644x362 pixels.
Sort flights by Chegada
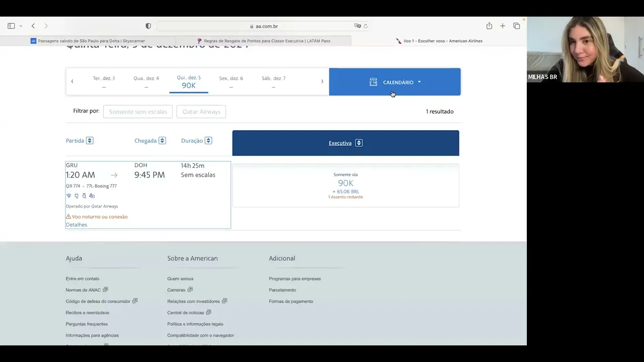tap(150, 141)
